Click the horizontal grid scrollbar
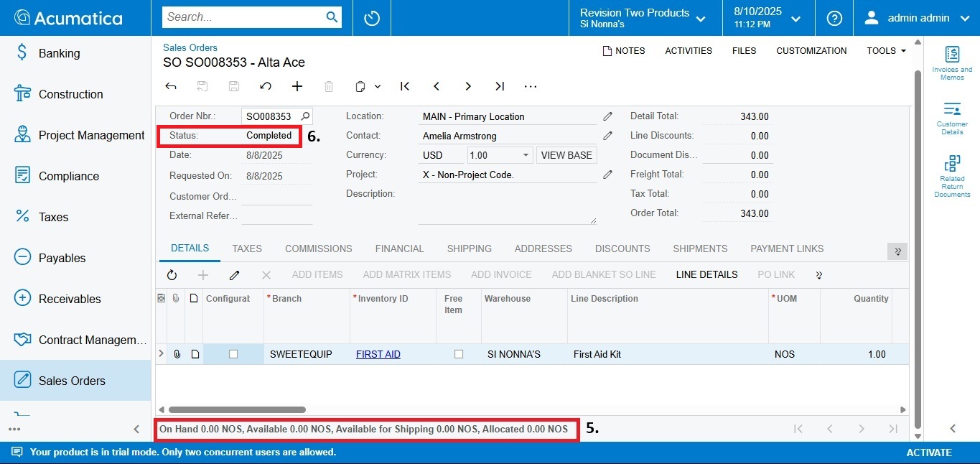980x464 pixels. point(237,409)
